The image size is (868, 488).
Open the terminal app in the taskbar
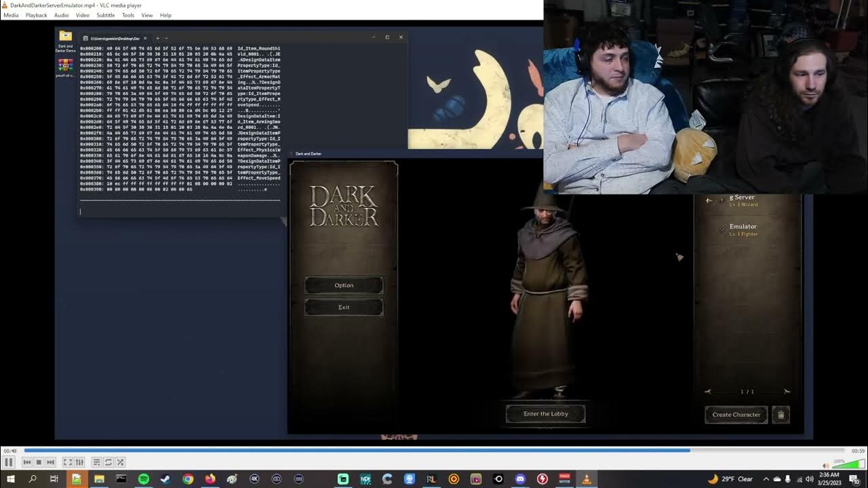[121, 479]
